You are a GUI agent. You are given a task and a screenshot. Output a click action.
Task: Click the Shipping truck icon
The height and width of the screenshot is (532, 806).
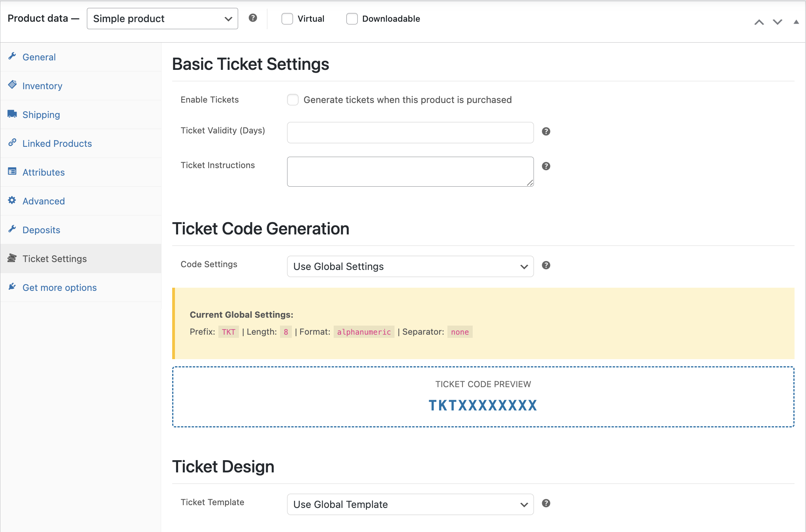tap(12, 114)
